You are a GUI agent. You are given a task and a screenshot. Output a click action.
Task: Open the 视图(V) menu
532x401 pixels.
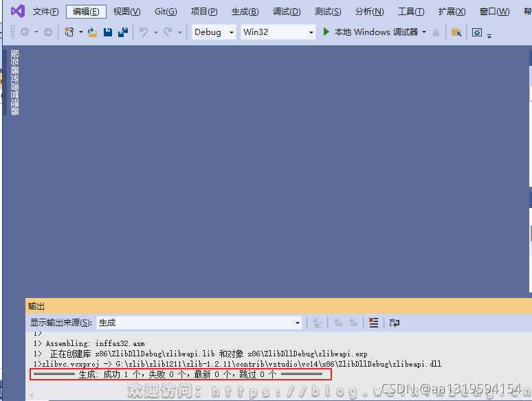(x=126, y=12)
